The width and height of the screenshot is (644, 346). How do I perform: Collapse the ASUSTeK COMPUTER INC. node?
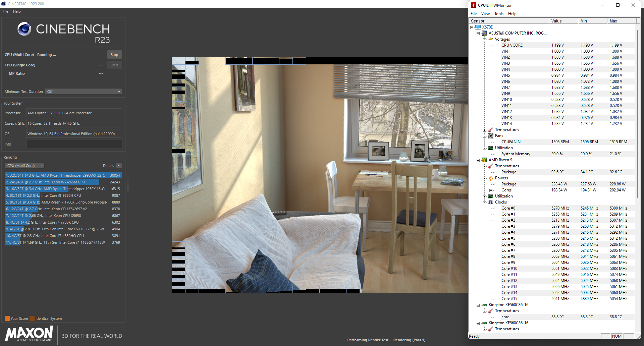point(478,33)
